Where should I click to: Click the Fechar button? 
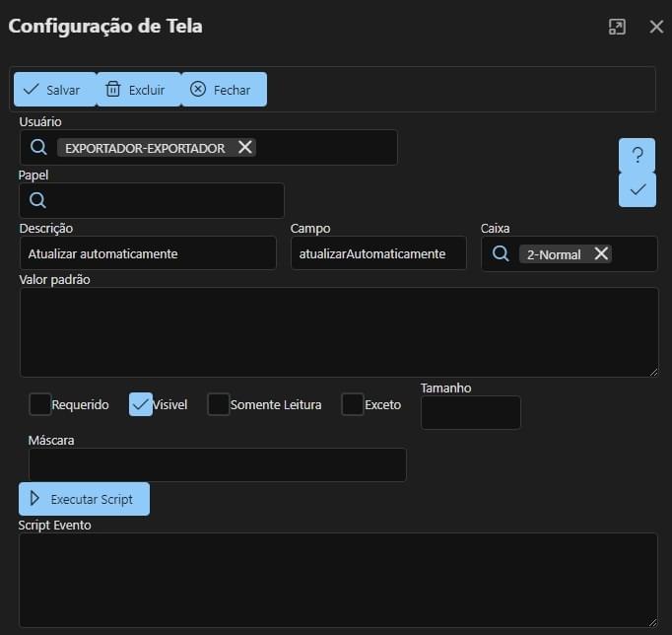click(x=224, y=90)
